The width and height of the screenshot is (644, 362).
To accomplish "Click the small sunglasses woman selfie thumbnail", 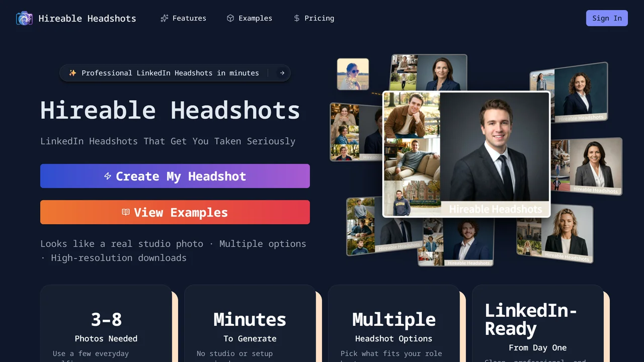I will [353, 74].
